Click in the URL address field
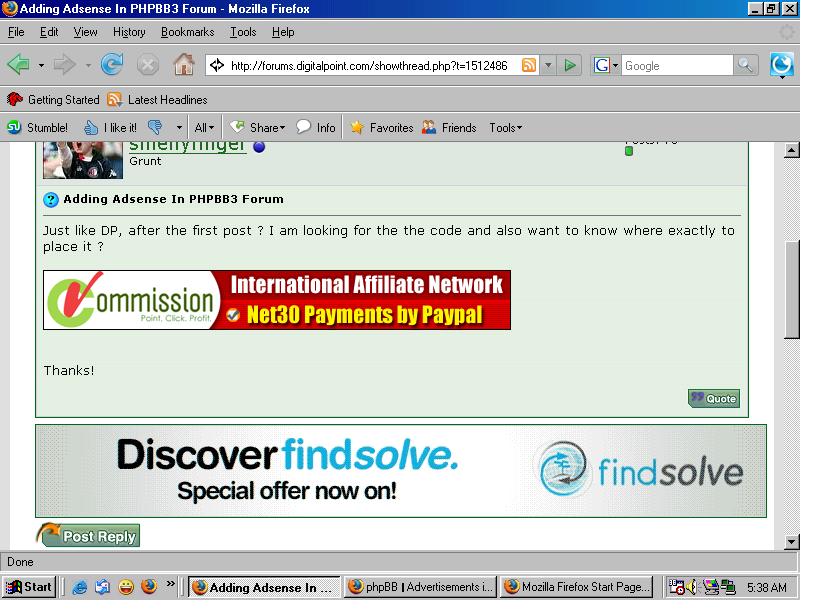Viewport: 816px width, 612px height. (x=368, y=66)
